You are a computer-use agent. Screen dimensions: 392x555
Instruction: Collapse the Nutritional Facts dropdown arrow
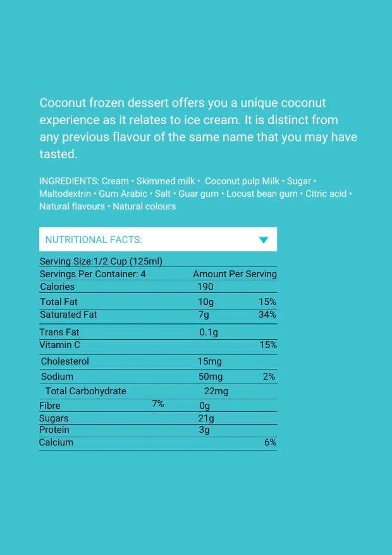click(264, 240)
